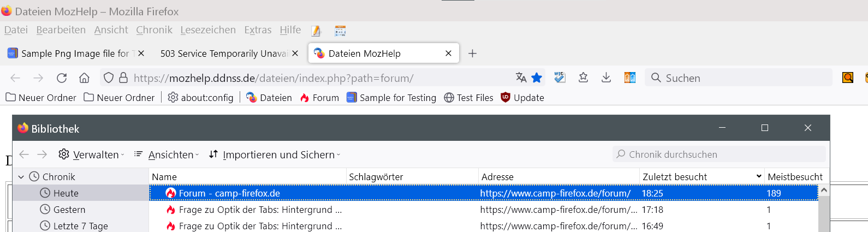This screenshot has height=232, width=868.
Task: Open the Ansichten dropdown menu
Action: pos(167,154)
